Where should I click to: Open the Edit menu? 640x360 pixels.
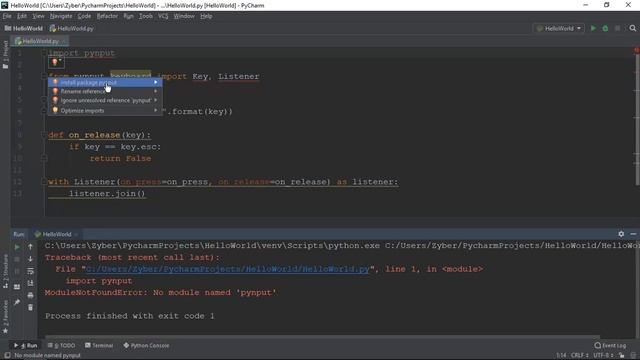pyautogui.click(x=22, y=16)
